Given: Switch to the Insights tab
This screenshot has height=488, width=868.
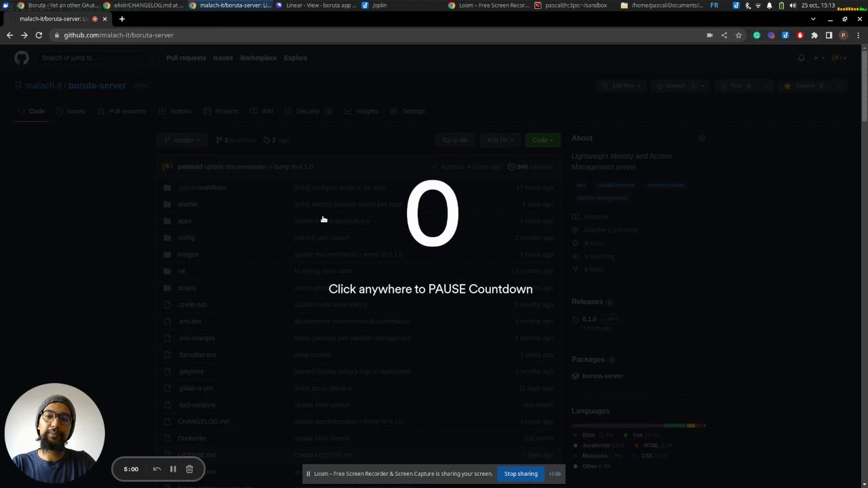Looking at the screenshot, I should [x=361, y=111].
